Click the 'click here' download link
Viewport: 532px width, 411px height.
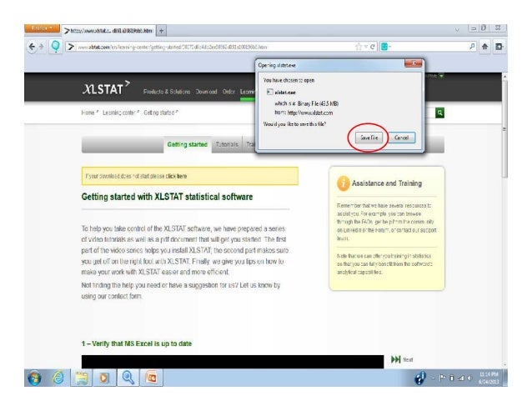tap(176, 177)
